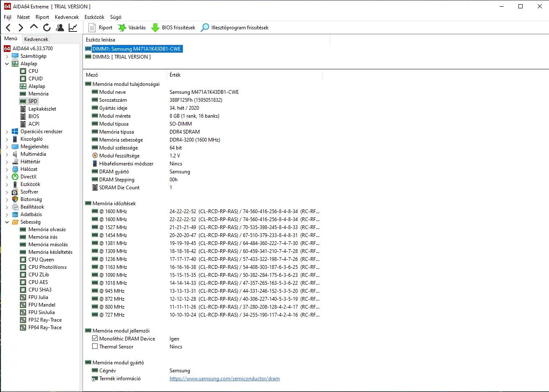Expand the Multimédia tree node
The height and width of the screenshot is (392, 549).
[7, 154]
